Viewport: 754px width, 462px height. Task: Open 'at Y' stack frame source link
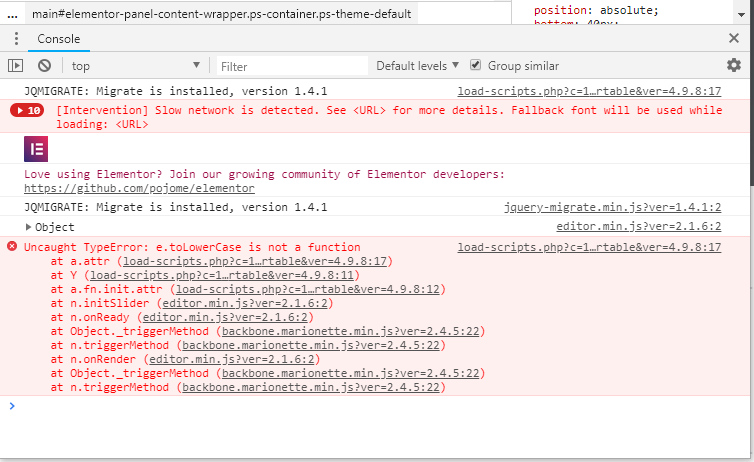pos(222,275)
